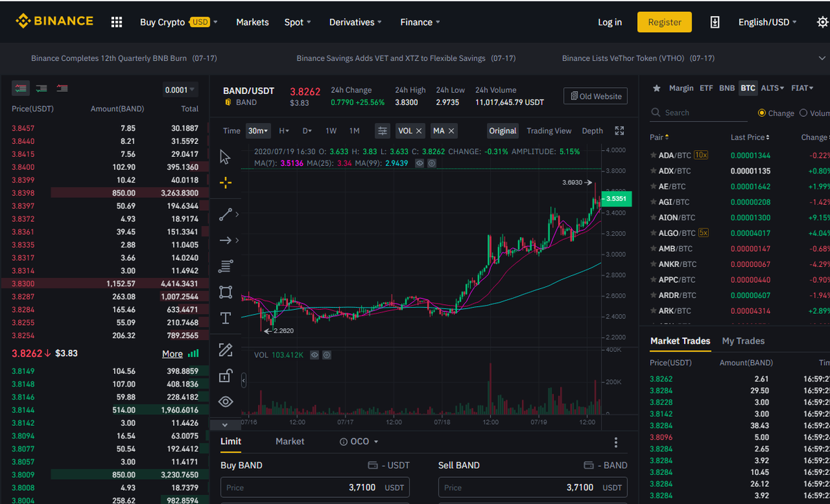Screen dimensions: 830x504
Task: Remove the MA indicator tag
Action: click(451, 131)
